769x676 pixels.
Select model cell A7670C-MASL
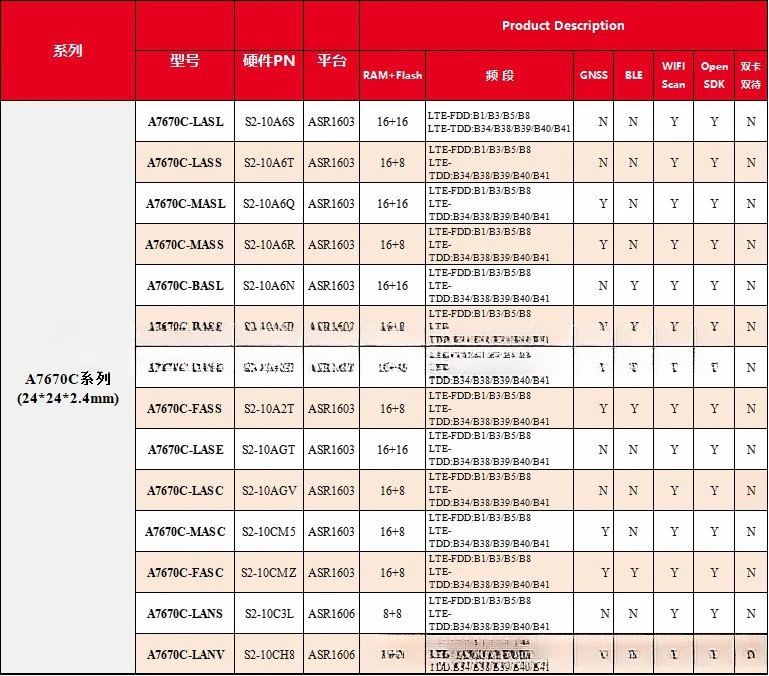pyautogui.click(x=185, y=204)
